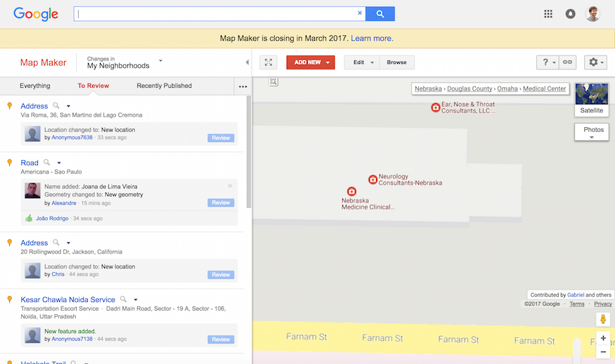Switch map to Satellite view thumbnail

tap(592, 99)
